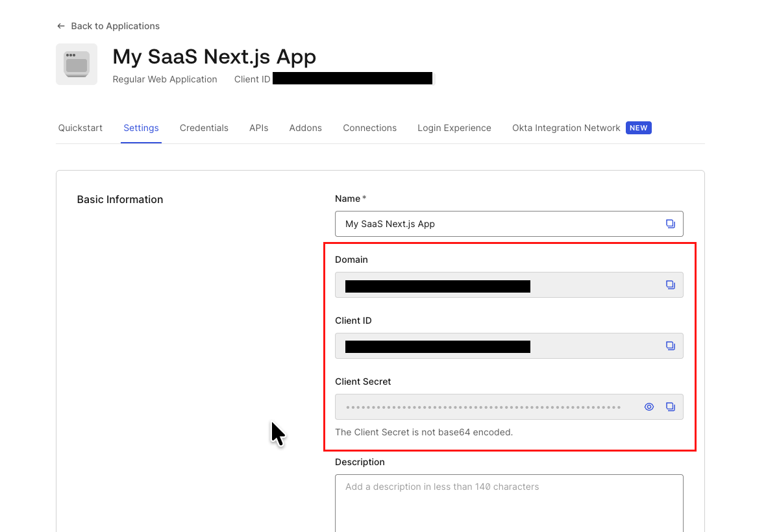Select the currently active Settings tab

click(x=141, y=128)
